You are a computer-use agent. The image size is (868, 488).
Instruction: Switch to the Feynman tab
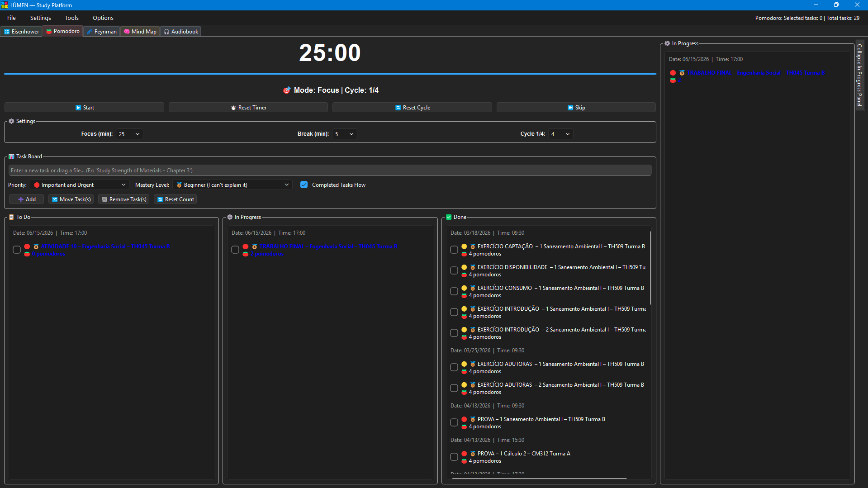coord(102,32)
